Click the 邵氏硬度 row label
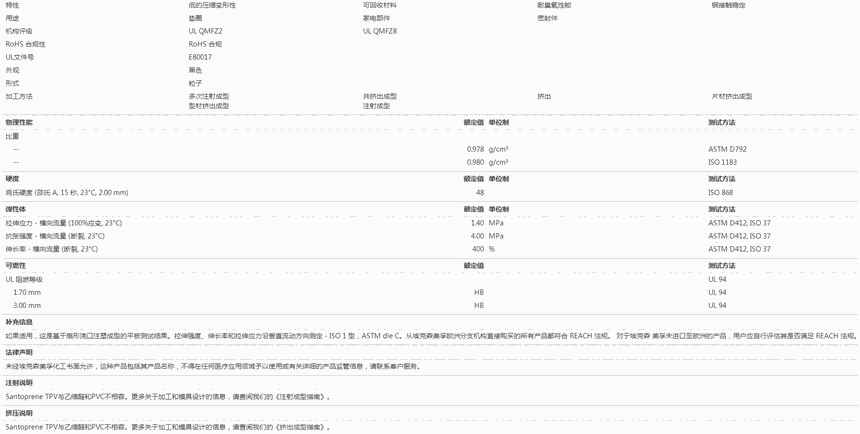Image resolution: width=860 pixels, height=434 pixels. click(67, 193)
